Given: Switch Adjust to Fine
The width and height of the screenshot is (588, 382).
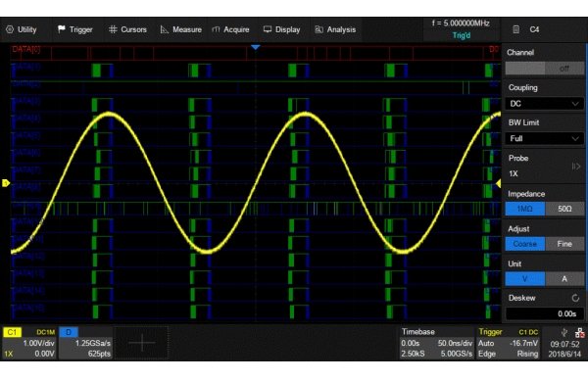Looking at the screenshot, I should 564,244.
